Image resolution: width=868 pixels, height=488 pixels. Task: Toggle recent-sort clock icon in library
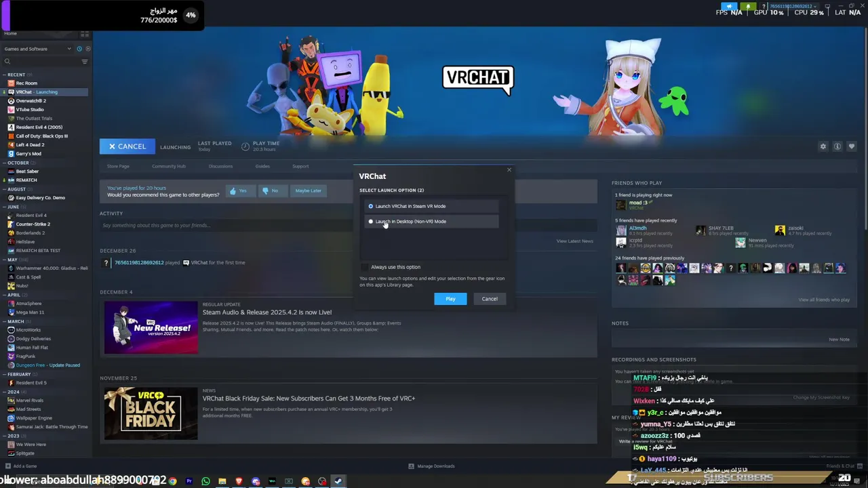[x=79, y=49]
